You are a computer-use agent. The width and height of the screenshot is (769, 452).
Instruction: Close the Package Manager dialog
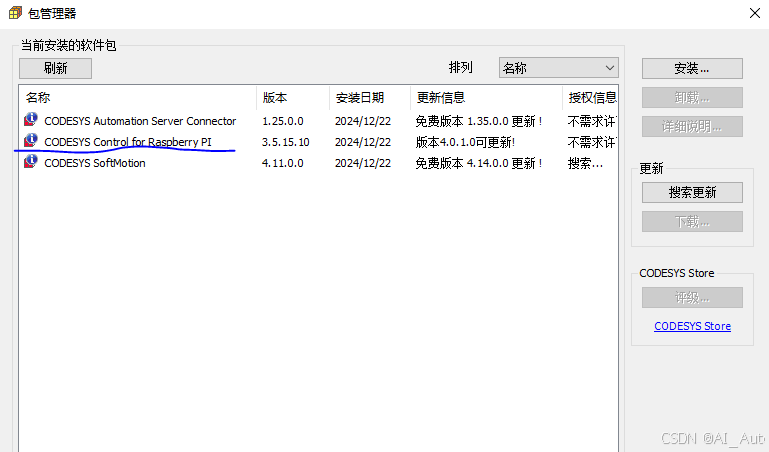click(755, 13)
